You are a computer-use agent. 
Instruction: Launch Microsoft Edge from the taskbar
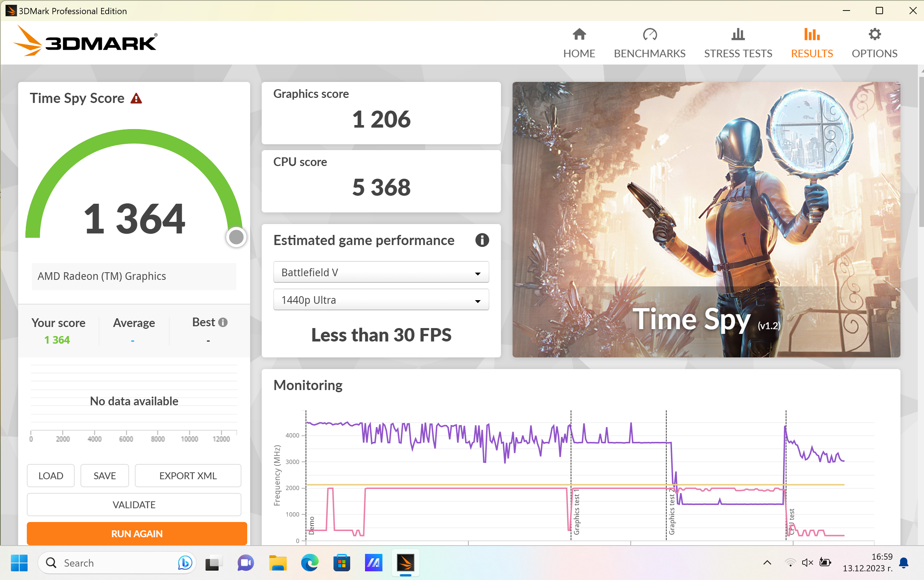[x=310, y=563]
